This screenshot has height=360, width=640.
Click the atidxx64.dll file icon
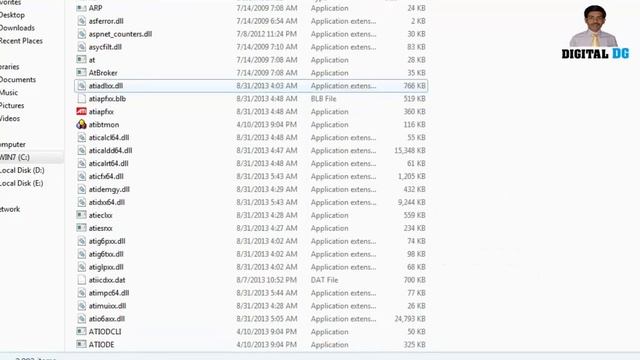[x=81, y=202]
